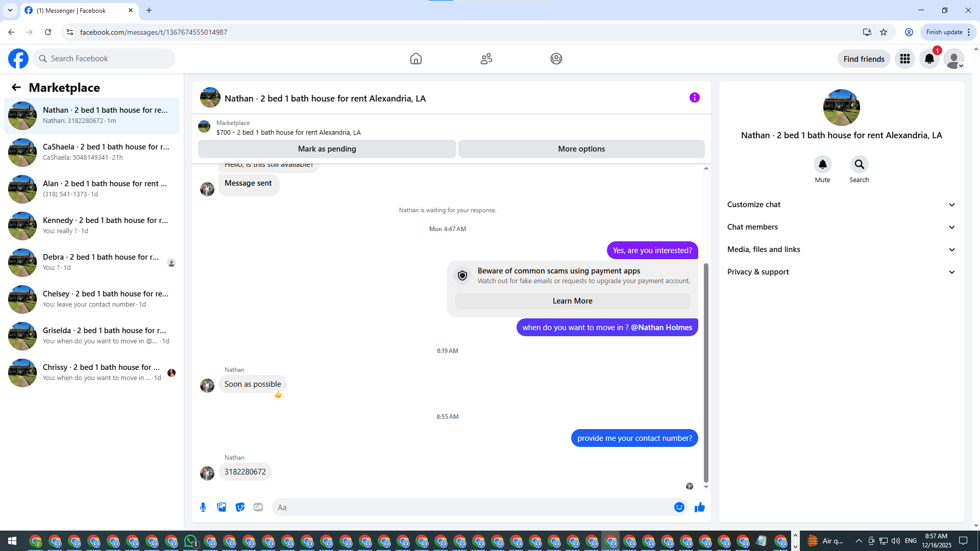Switch to the Messenger | Facebook tab

(x=79, y=10)
